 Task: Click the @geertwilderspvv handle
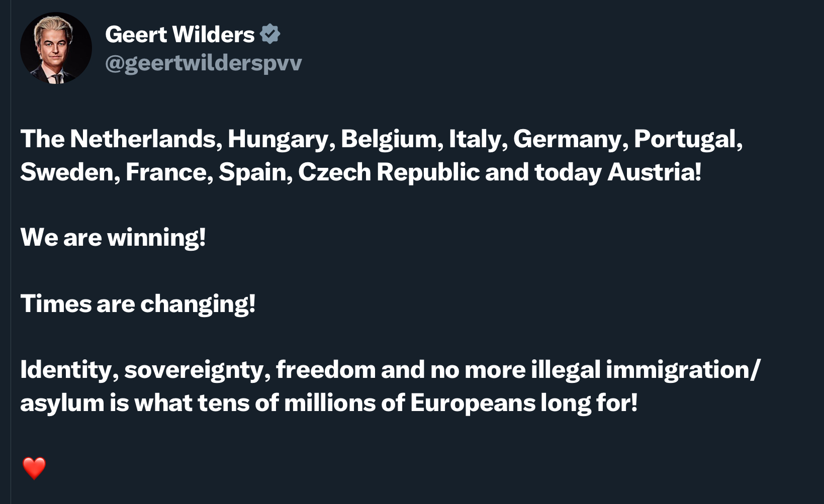click(204, 63)
